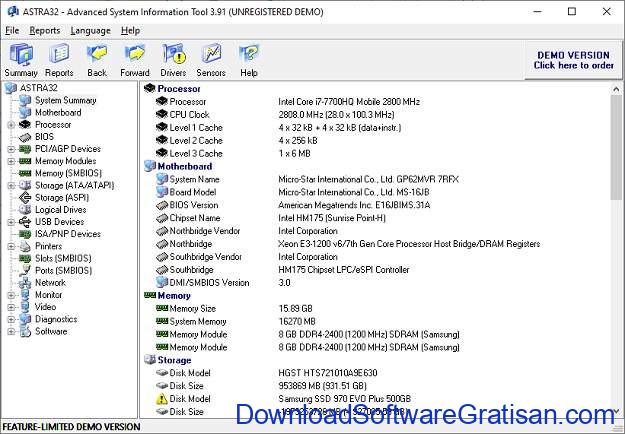Select Storage (ATA/ATAPI) in the tree
The image size is (625, 434).
coord(75,185)
